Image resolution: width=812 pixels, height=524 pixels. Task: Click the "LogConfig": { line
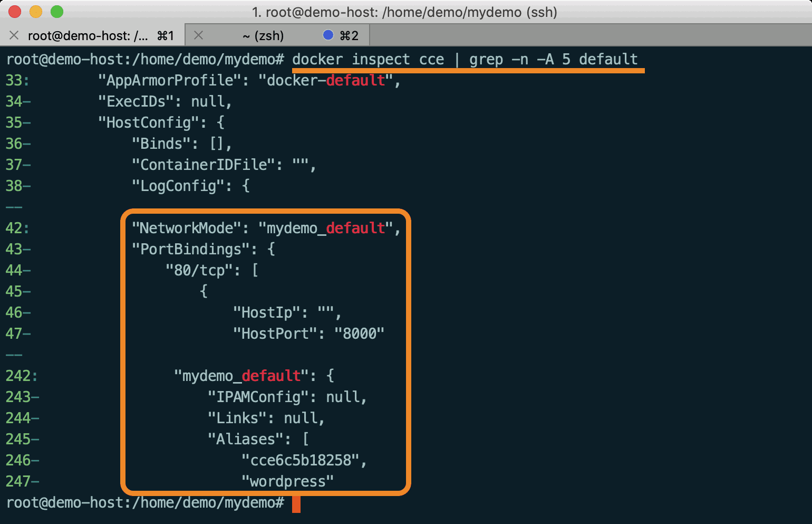[x=191, y=186]
